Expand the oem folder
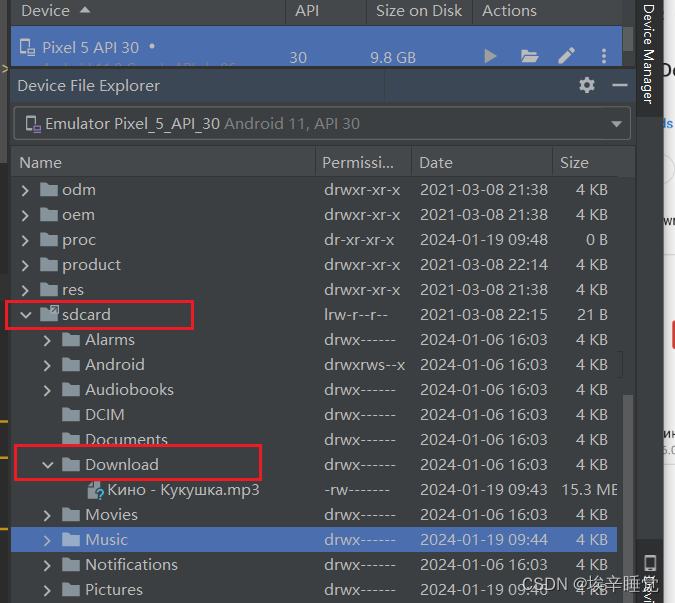This screenshot has width=675, height=603. click(x=25, y=215)
